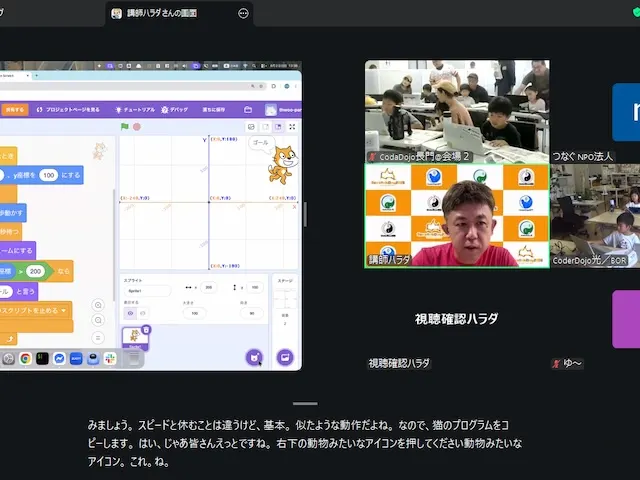
Task: Switch to the large stage layout
Action: (x=278, y=127)
